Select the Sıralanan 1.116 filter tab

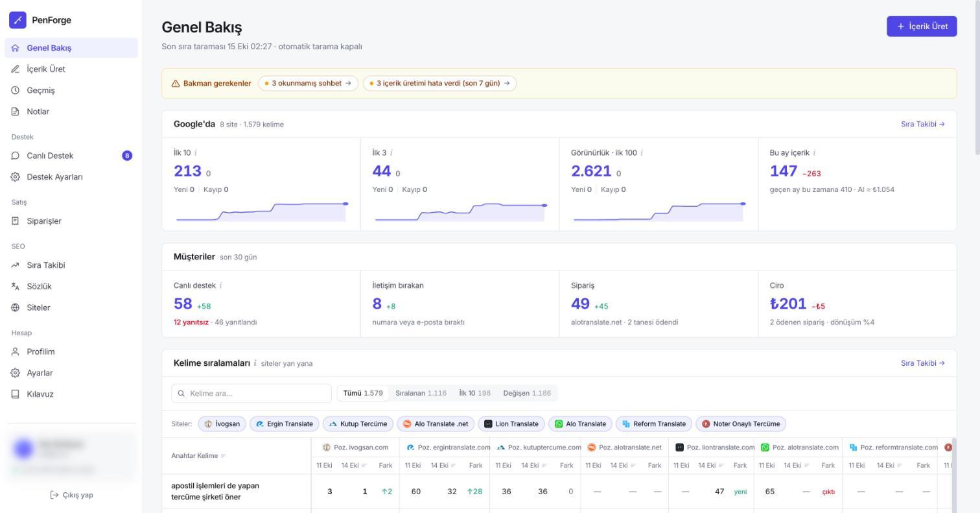421,394
